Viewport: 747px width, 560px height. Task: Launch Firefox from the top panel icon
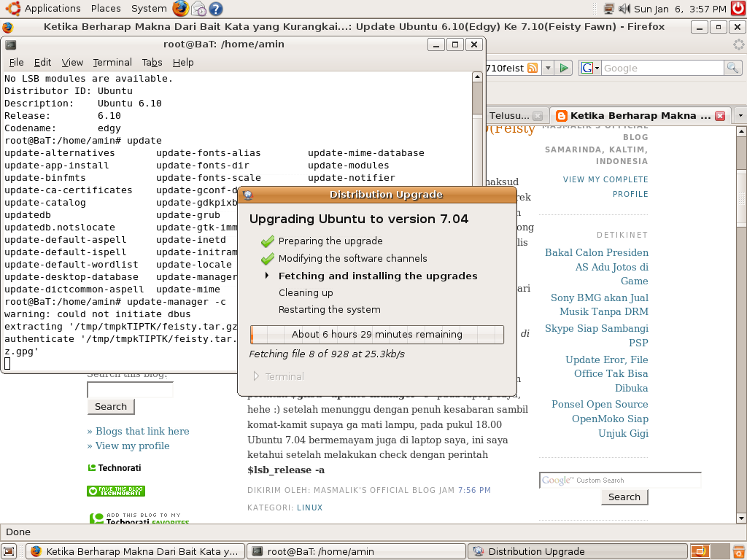(x=181, y=9)
